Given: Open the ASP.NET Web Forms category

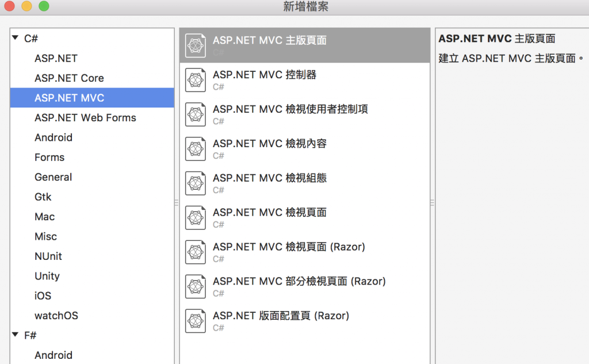Looking at the screenshot, I should click(85, 118).
